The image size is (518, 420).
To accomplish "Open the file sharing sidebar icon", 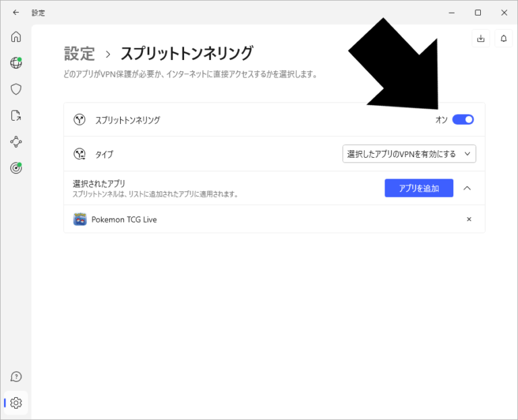I will coord(16,115).
